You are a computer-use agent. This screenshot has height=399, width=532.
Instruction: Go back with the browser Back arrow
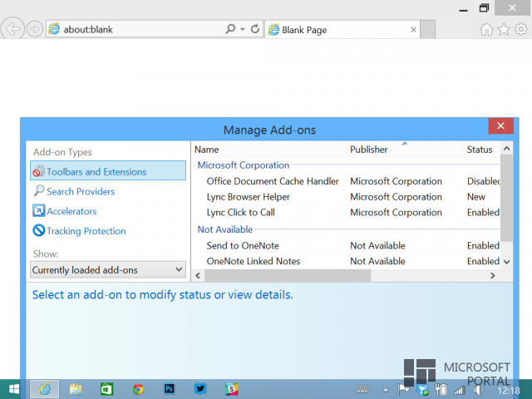(x=12, y=29)
